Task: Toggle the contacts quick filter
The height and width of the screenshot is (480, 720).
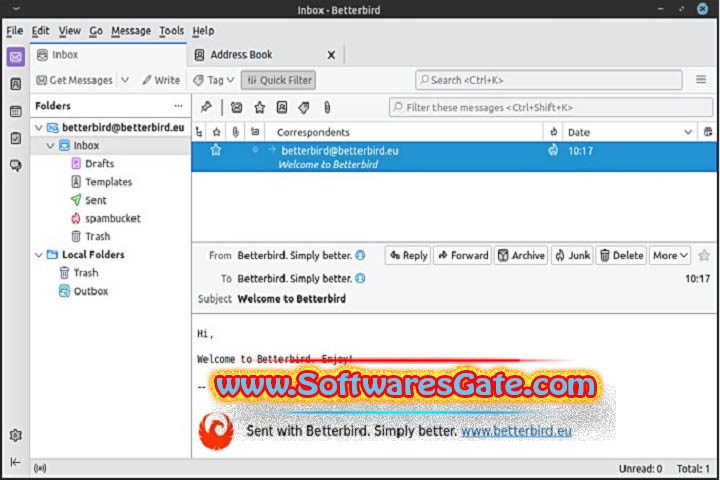Action: (x=282, y=107)
